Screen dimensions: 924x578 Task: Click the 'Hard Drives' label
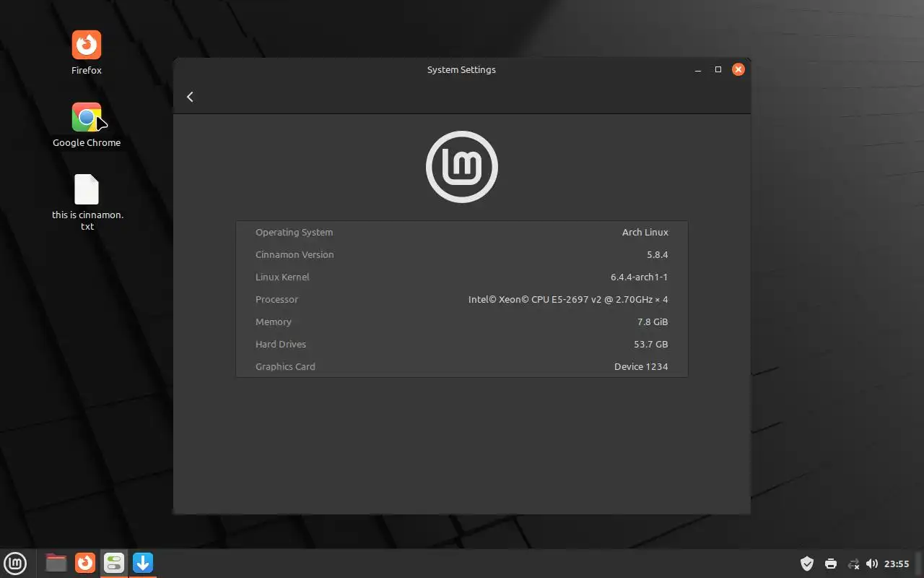(281, 345)
